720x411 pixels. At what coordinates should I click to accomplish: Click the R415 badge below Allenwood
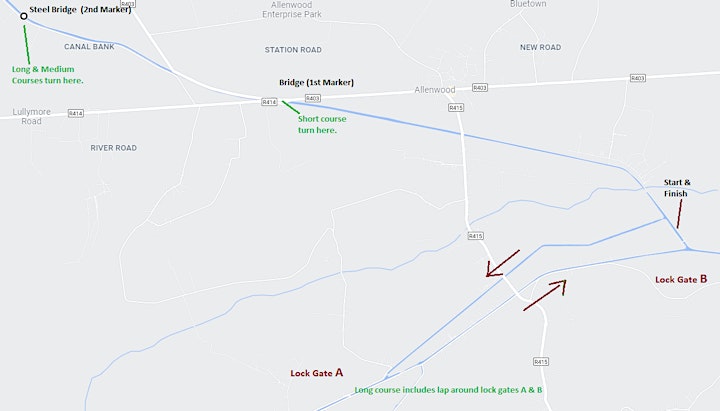click(456, 107)
